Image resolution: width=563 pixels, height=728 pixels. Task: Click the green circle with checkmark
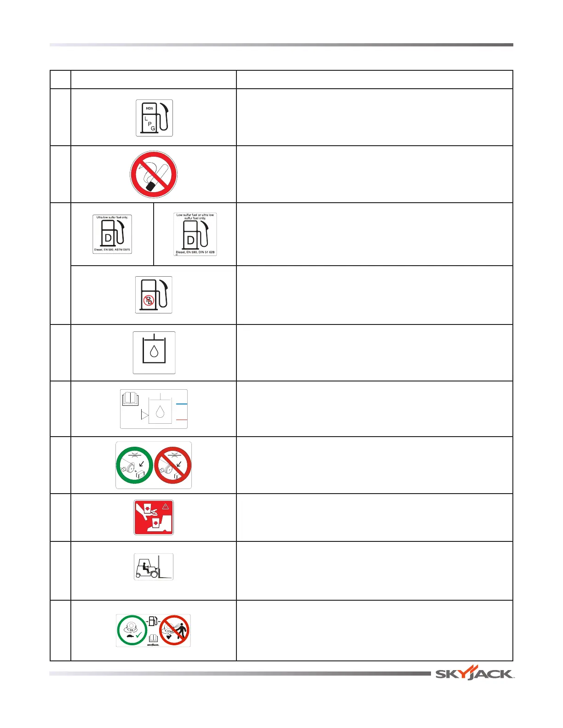(133, 630)
